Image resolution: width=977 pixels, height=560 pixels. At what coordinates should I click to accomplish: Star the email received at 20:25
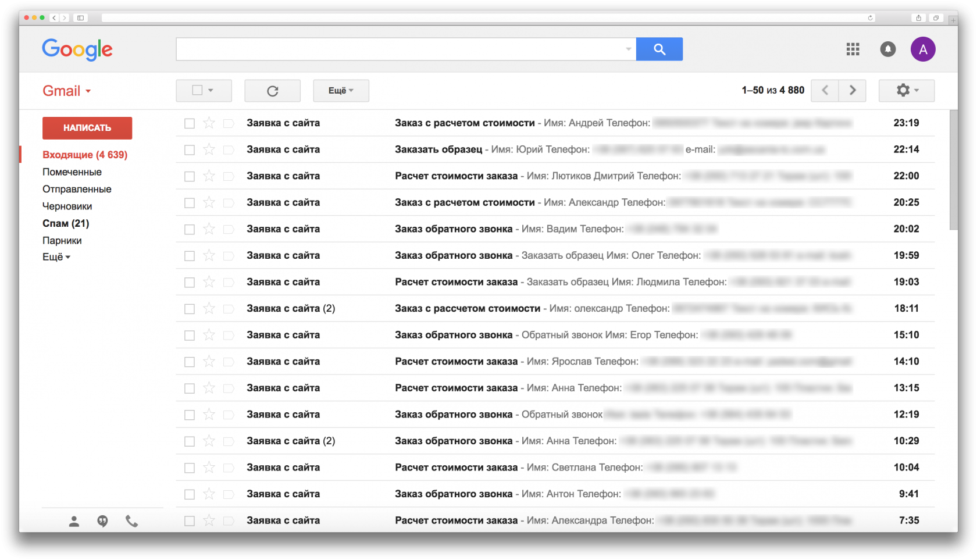pos(209,202)
